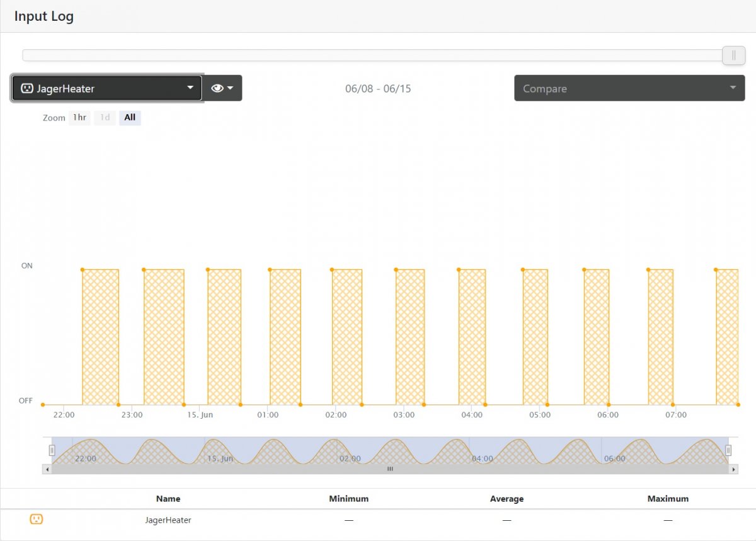Viewport: 756px width, 541px height.
Task: Click the JagerHeater name in the table
Action: [x=168, y=520]
